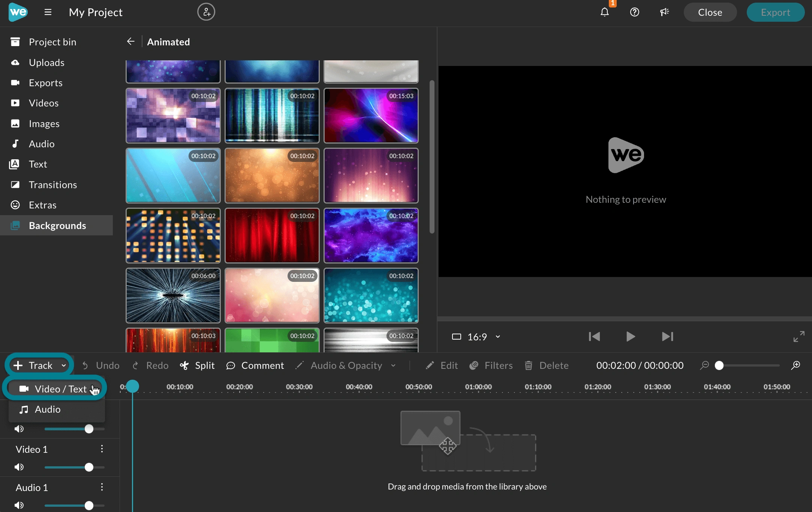Select the 00:15:03 magenta swirl background
Viewport: 812px width, 512px height.
point(371,115)
